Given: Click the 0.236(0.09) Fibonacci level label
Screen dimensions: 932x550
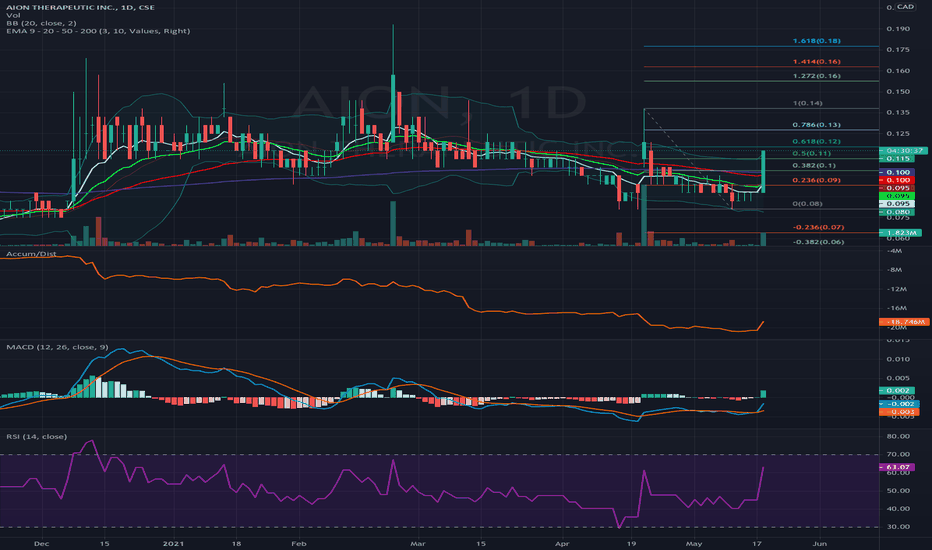Looking at the screenshot, I should 816,180.
